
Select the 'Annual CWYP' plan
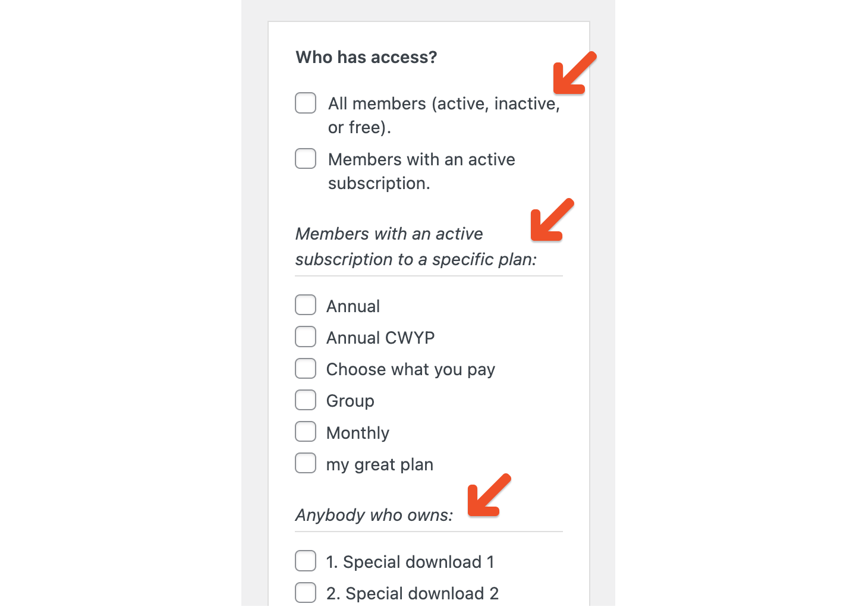305,336
